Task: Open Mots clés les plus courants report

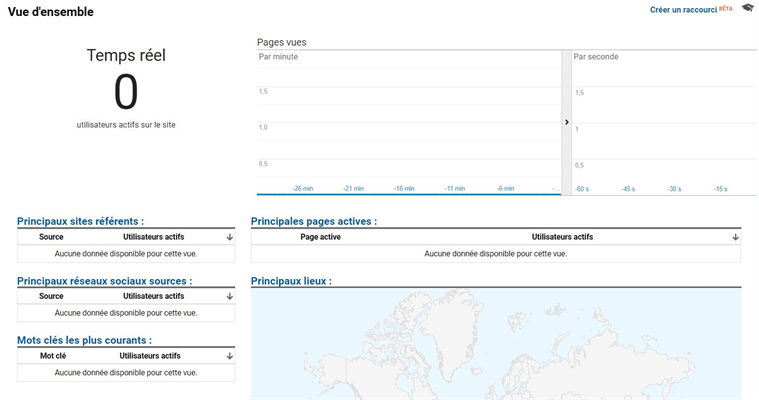Action: [x=84, y=340]
